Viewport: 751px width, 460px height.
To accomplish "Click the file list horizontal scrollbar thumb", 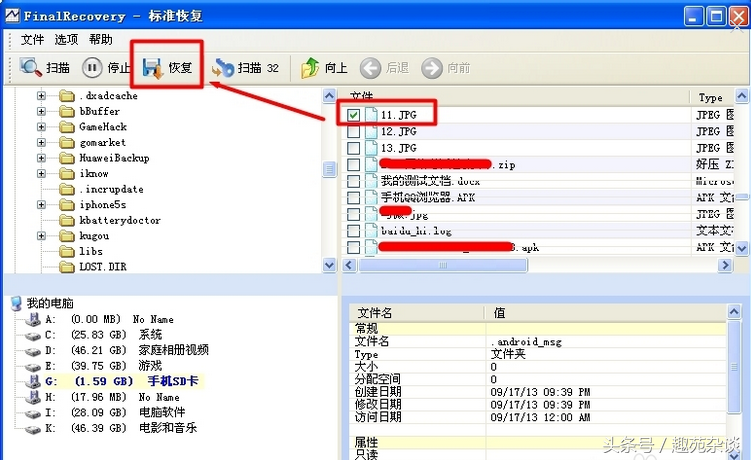I will click(443, 265).
